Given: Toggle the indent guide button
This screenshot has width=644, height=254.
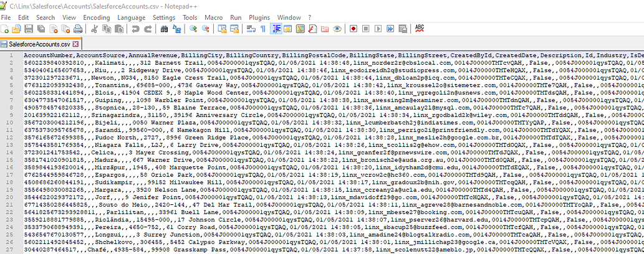Looking at the screenshot, I should pyautogui.click(x=276, y=29).
